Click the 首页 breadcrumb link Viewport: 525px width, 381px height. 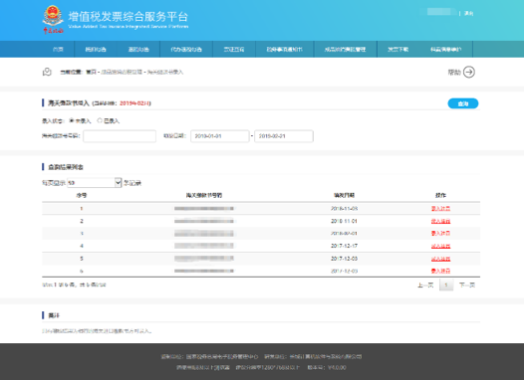pyautogui.click(x=91, y=72)
